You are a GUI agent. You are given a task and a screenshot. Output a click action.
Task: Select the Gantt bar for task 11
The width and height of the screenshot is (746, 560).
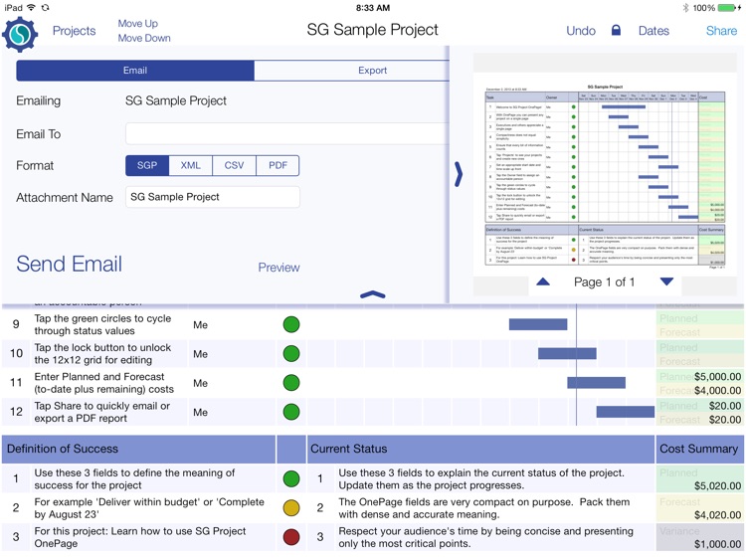point(596,383)
